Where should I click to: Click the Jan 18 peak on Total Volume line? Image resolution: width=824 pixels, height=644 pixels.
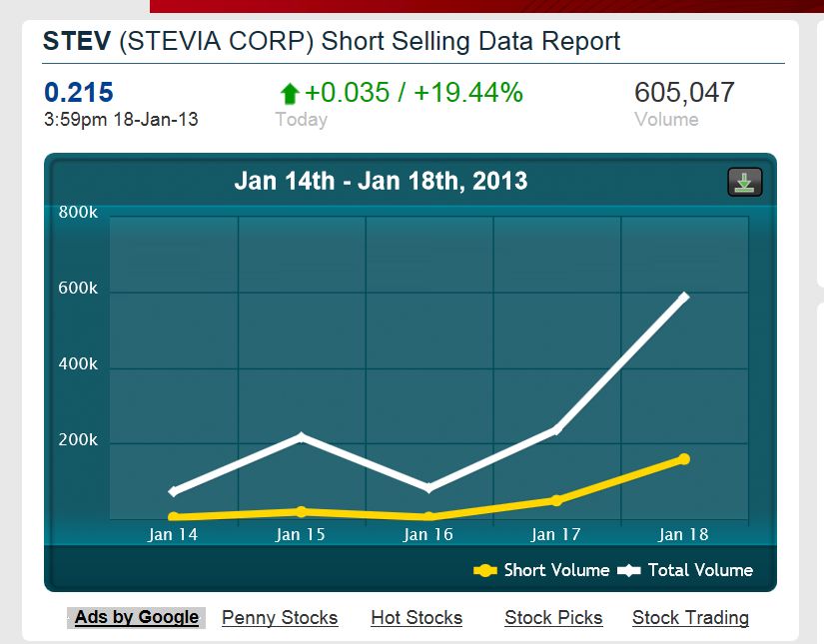(x=684, y=295)
